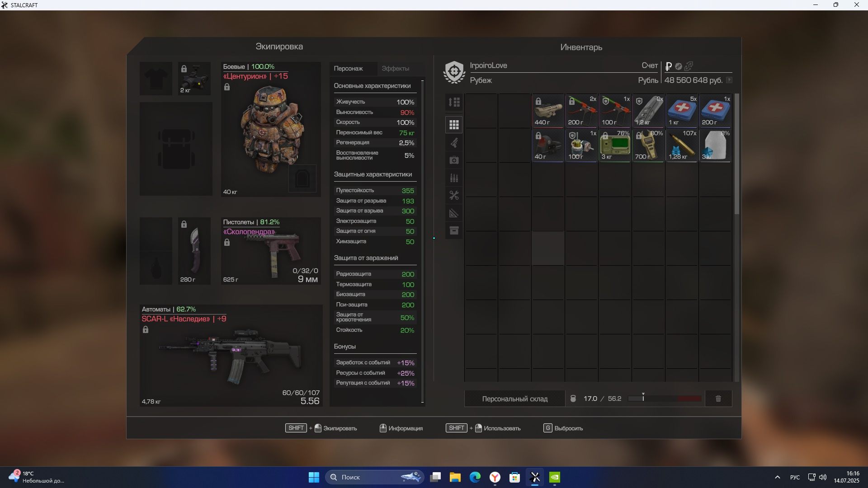
Task: Click the Переносимый вес 75 кг stat
Action: [x=375, y=132]
